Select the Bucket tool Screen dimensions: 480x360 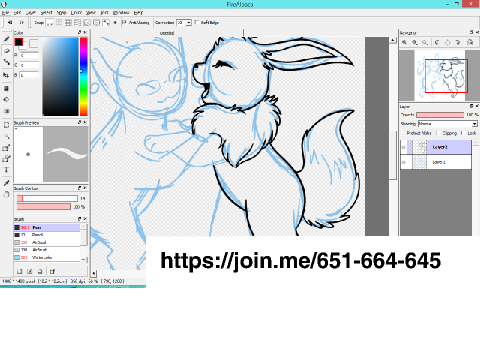(x=6, y=99)
